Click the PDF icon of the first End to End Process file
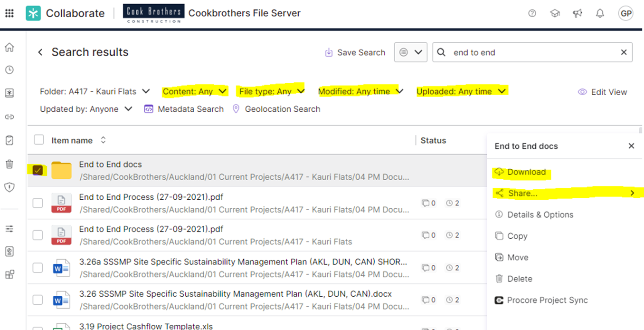This screenshot has height=330, width=644. [x=61, y=203]
